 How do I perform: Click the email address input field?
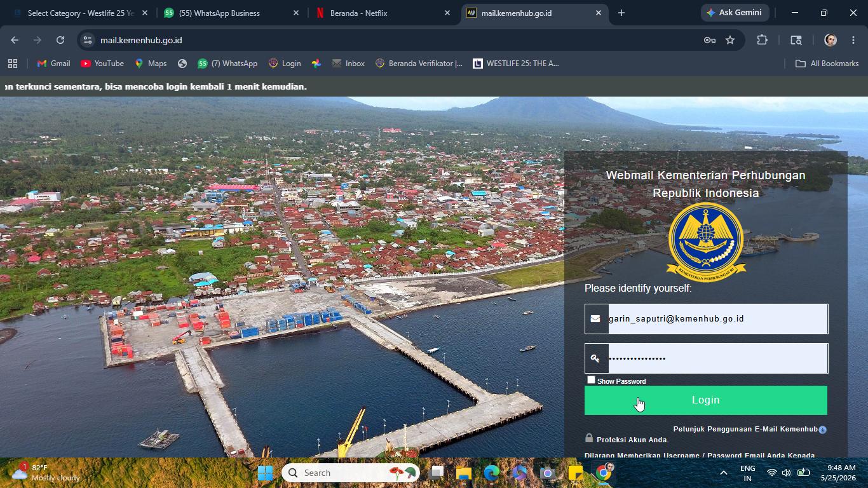click(718, 319)
